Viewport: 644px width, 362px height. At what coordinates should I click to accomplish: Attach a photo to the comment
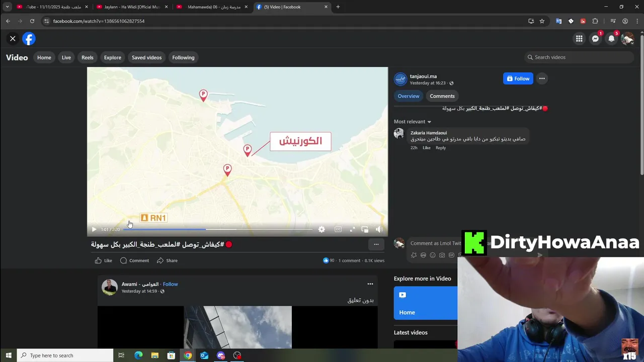pyautogui.click(x=442, y=255)
